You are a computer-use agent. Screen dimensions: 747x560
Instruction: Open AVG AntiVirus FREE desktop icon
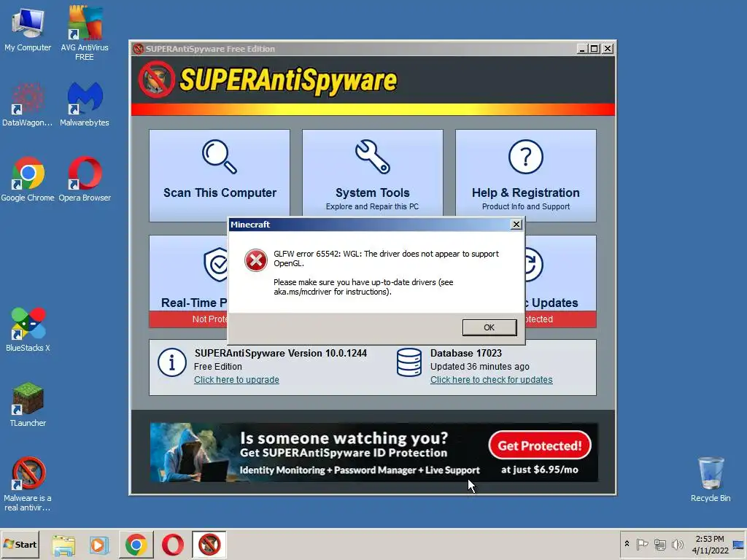pos(85,34)
